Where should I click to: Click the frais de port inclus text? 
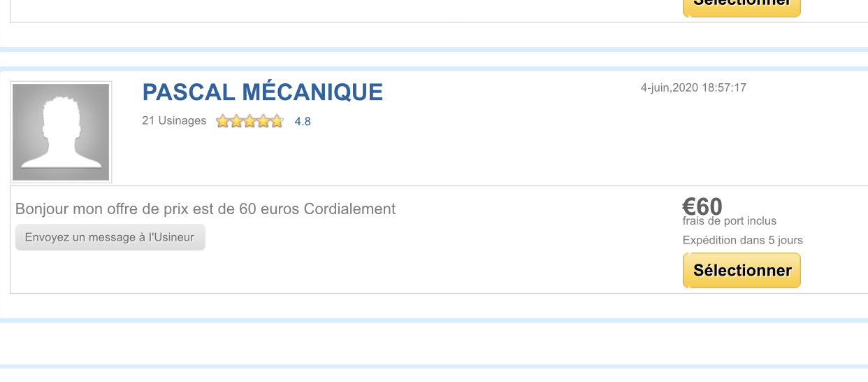click(730, 221)
